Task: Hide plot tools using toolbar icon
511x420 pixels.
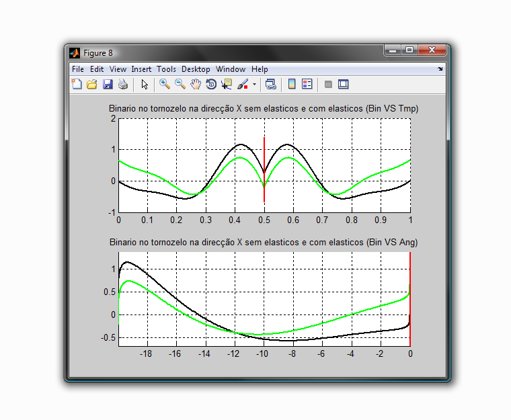Action: pos(328,85)
